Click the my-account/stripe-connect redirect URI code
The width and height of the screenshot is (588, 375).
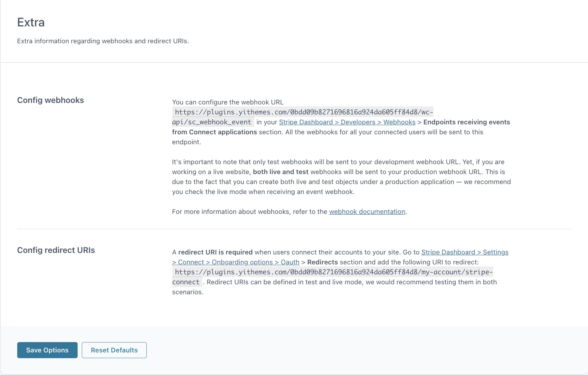pos(333,272)
